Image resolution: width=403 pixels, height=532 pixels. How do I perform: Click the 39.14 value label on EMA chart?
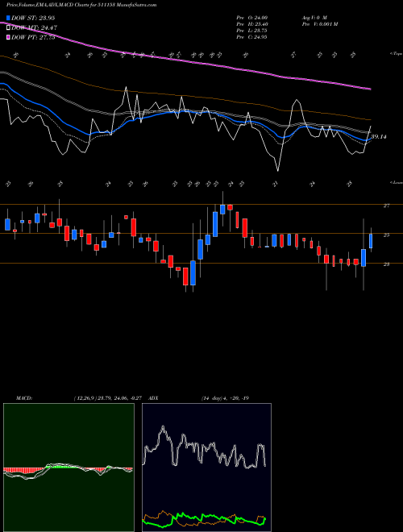pyautogui.click(x=379, y=137)
